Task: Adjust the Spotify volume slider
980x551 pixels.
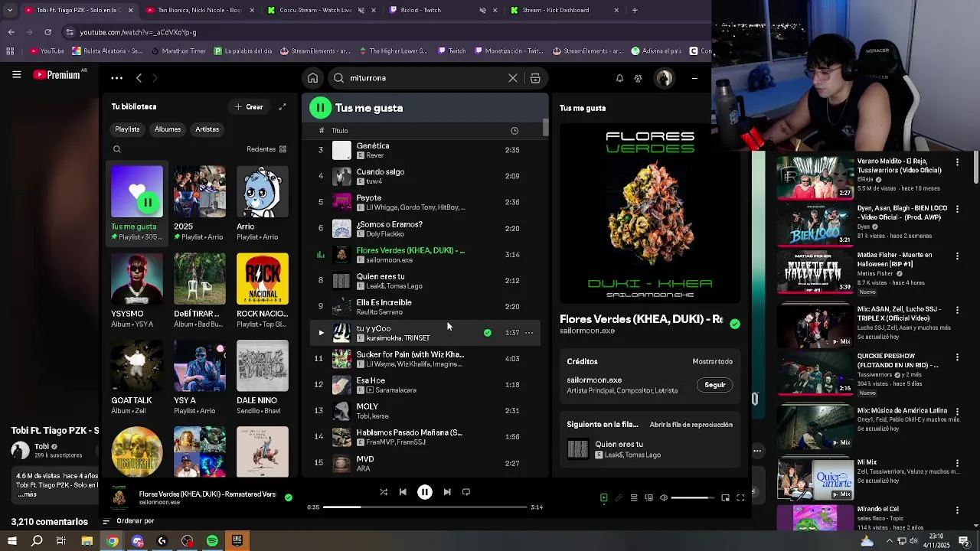Action: (x=692, y=498)
